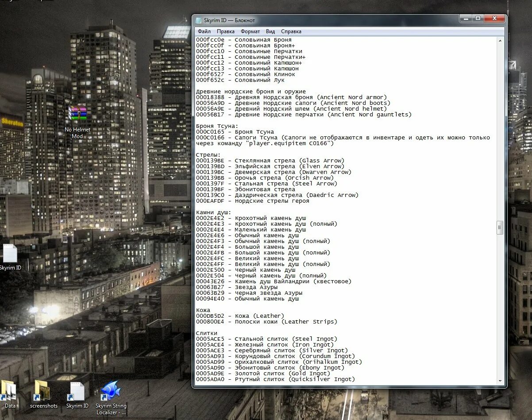The height and width of the screenshot is (420, 532).
Task: Click line 0005ACE3 Серебряный слиток
Action: pos(272,351)
